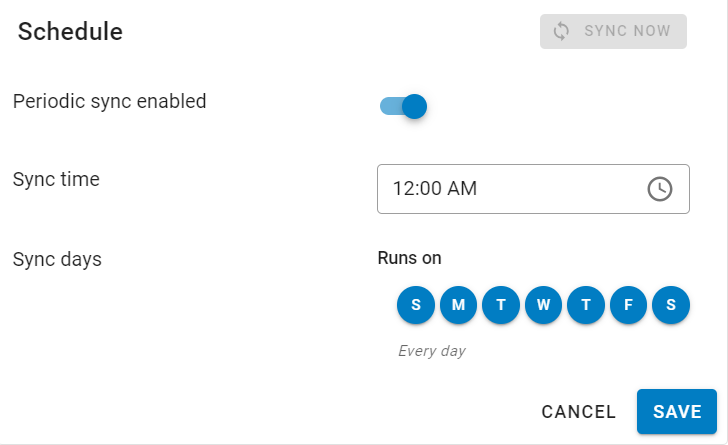Click the 'Sync days' label
Screen dimensions: 728x445
coord(57,259)
